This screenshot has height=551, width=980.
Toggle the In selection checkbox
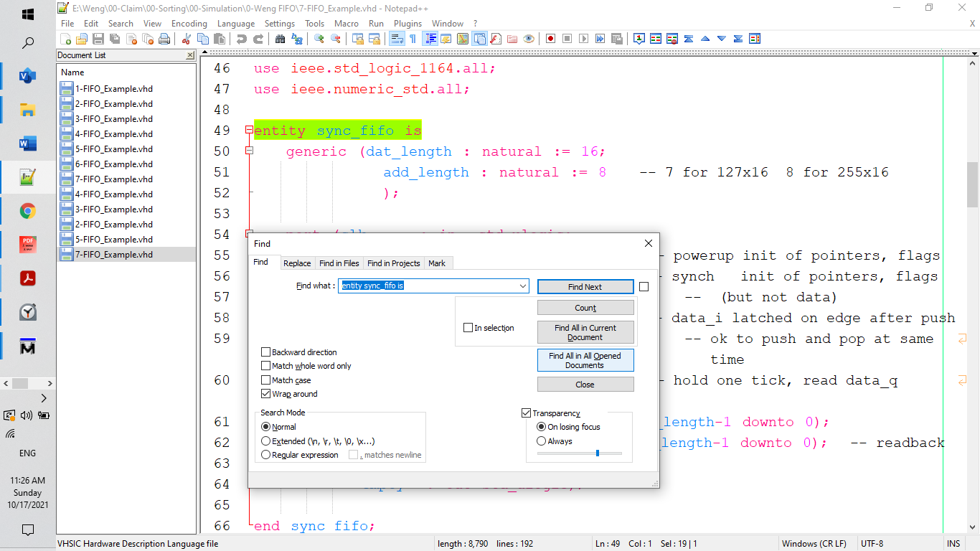[x=468, y=328]
